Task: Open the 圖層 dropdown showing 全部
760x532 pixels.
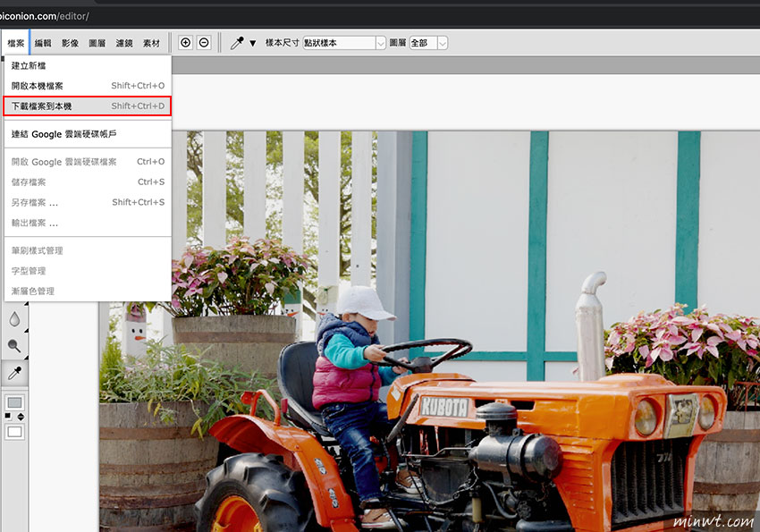Action: click(428, 43)
